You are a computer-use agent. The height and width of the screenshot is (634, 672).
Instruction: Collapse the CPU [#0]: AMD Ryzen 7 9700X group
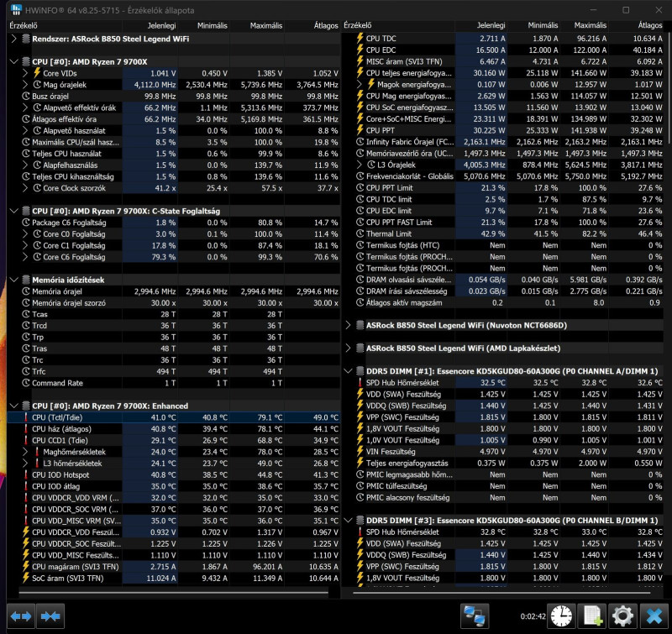pos(13,61)
